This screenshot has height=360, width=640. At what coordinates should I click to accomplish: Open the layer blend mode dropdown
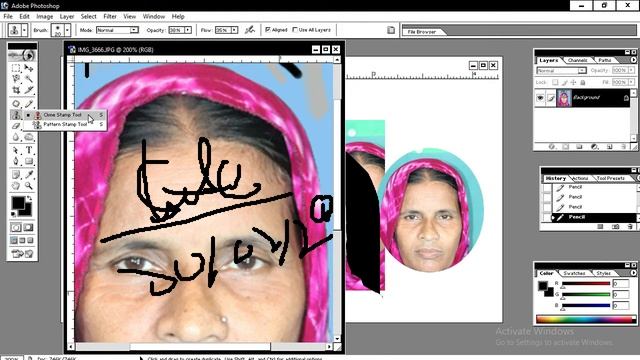pos(582,71)
